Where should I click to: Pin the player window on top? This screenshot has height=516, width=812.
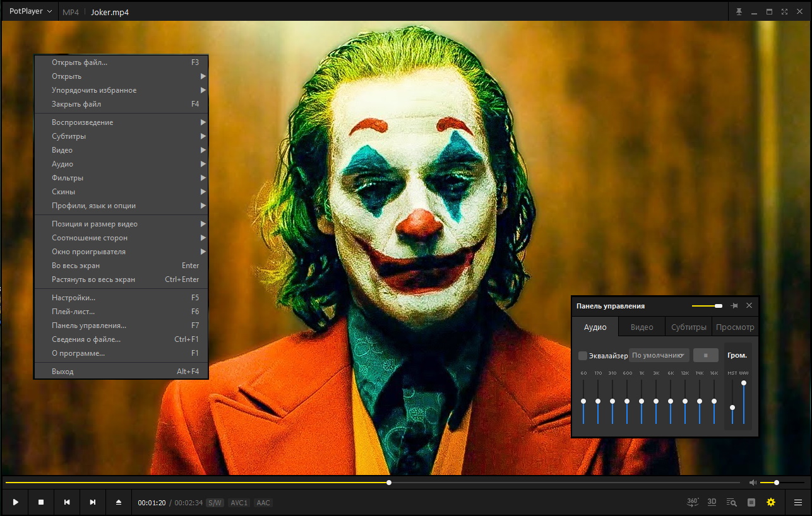click(x=739, y=11)
